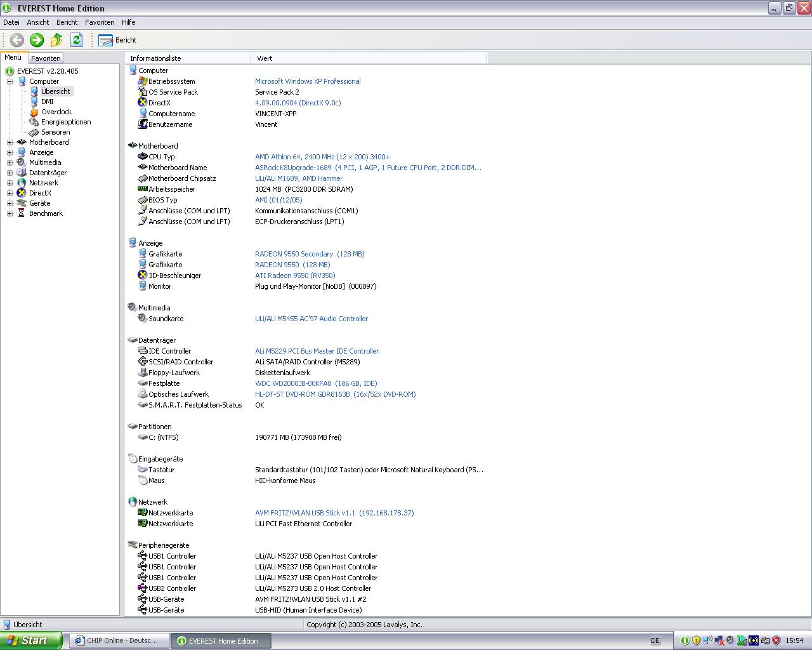
Task: Click the Floppy-Laufwerk icon
Action: click(143, 373)
